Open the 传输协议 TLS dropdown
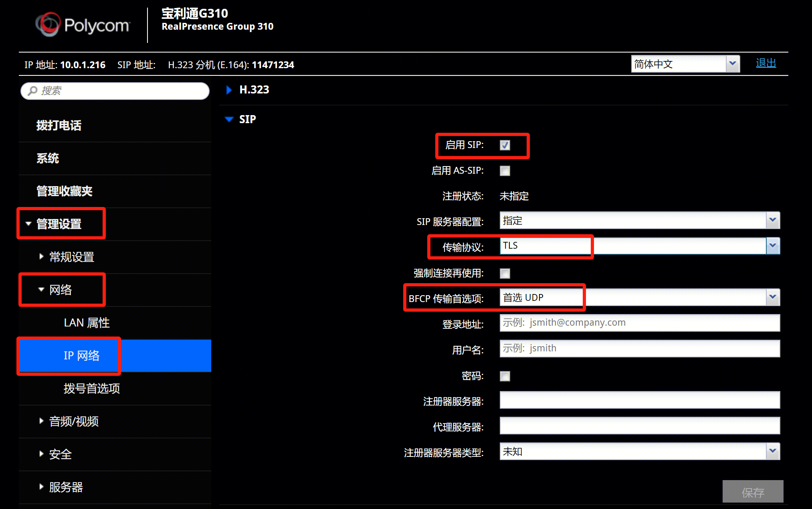This screenshot has height=509, width=812. [x=772, y=245]
